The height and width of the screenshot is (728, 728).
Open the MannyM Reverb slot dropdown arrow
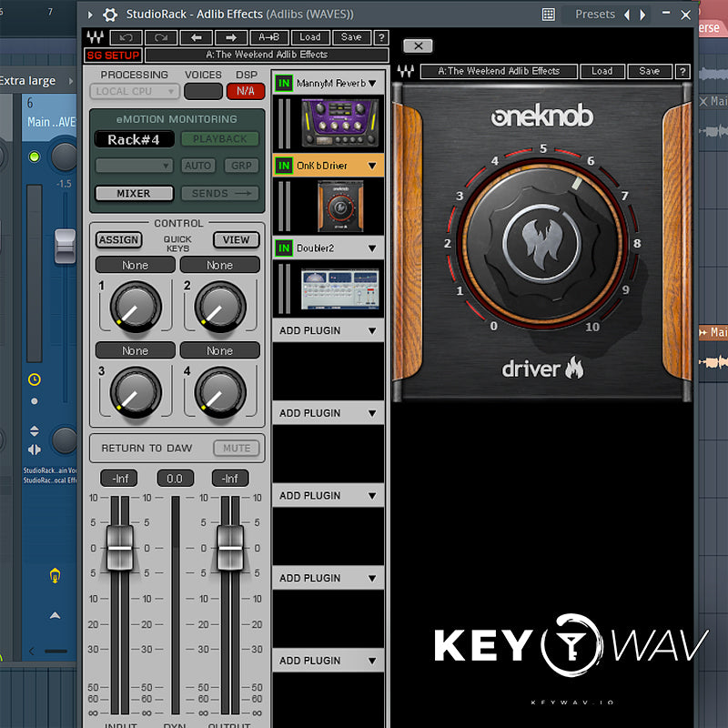coord(372,84)
